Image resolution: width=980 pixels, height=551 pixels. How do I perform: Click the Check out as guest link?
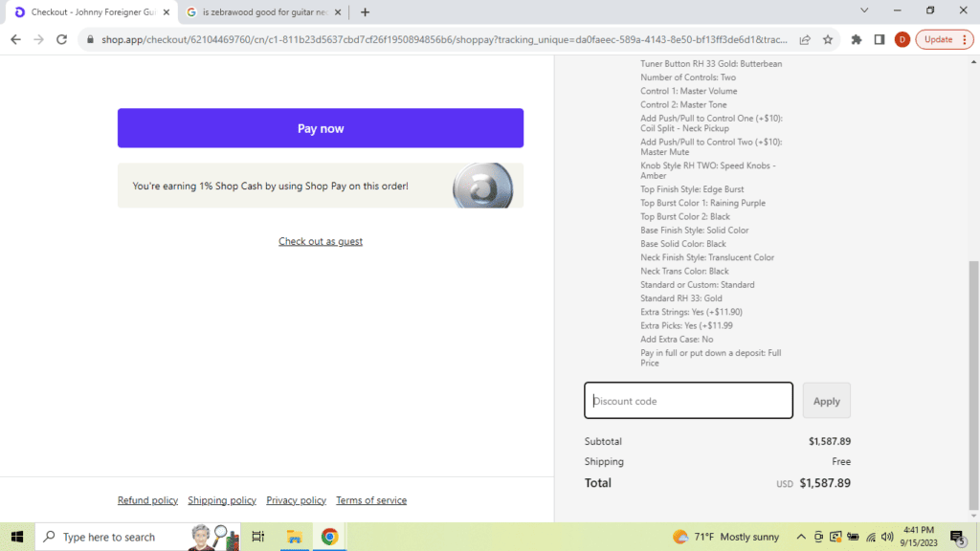(320, 241)
